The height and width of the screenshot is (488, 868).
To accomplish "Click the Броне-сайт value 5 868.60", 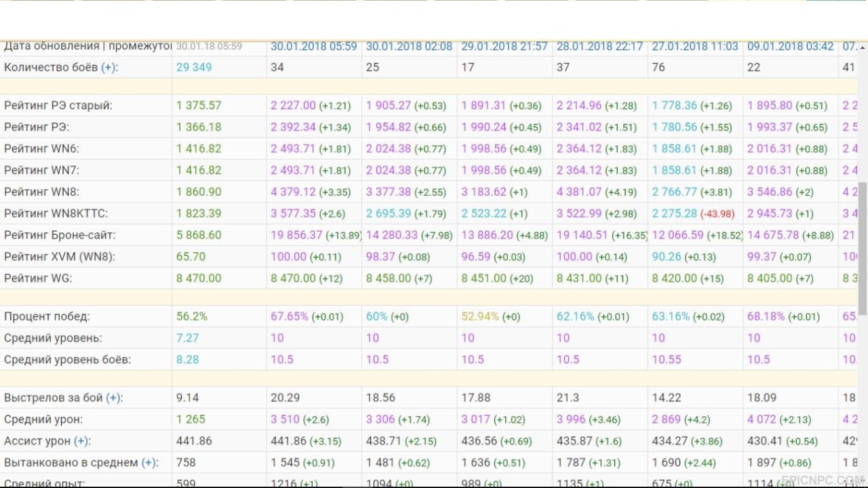I will point(199,235).
